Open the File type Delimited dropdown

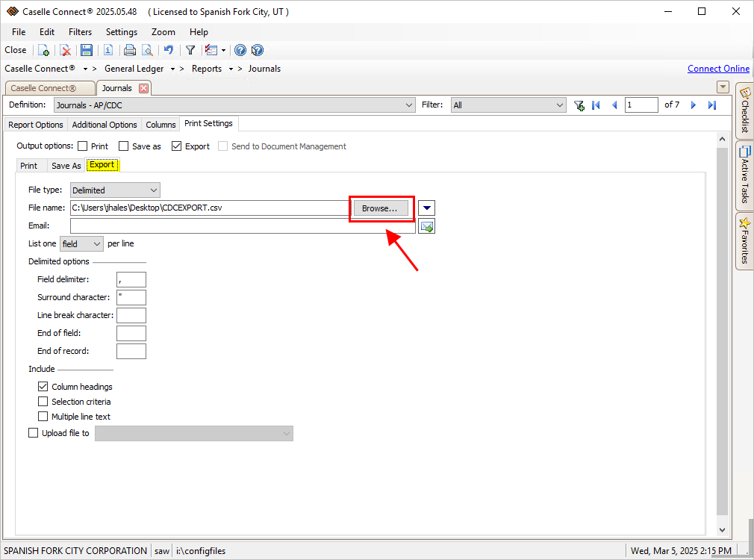[115, 190]
